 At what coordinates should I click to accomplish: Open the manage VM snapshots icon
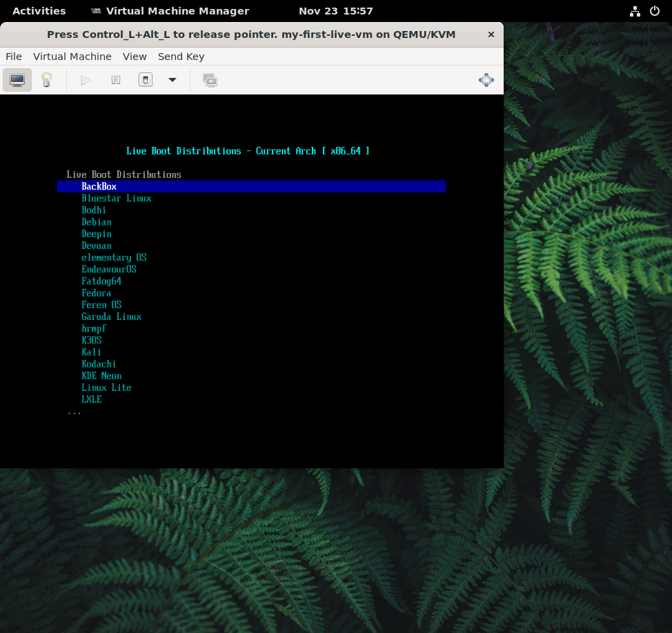210,80
